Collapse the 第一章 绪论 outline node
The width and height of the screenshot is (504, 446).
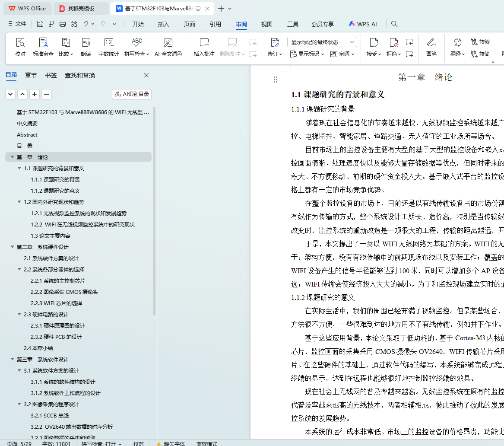12,157
